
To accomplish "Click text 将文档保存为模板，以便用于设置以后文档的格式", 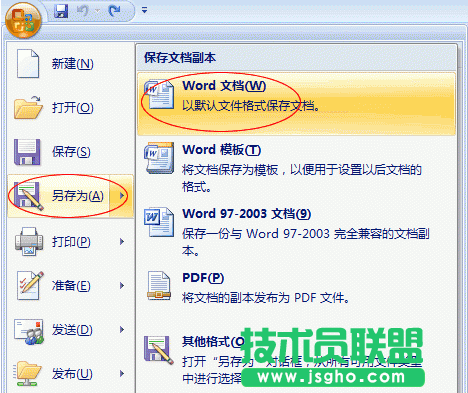I will (x=302, y=178).
